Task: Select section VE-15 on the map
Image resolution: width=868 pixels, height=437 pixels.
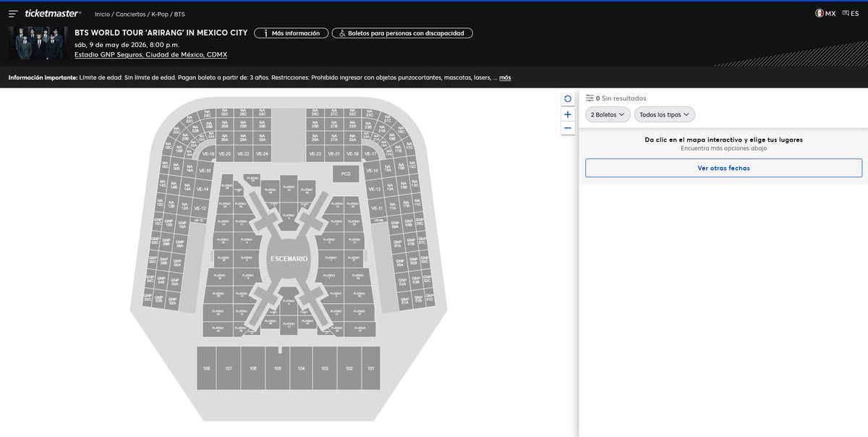Action: point(373,171)
